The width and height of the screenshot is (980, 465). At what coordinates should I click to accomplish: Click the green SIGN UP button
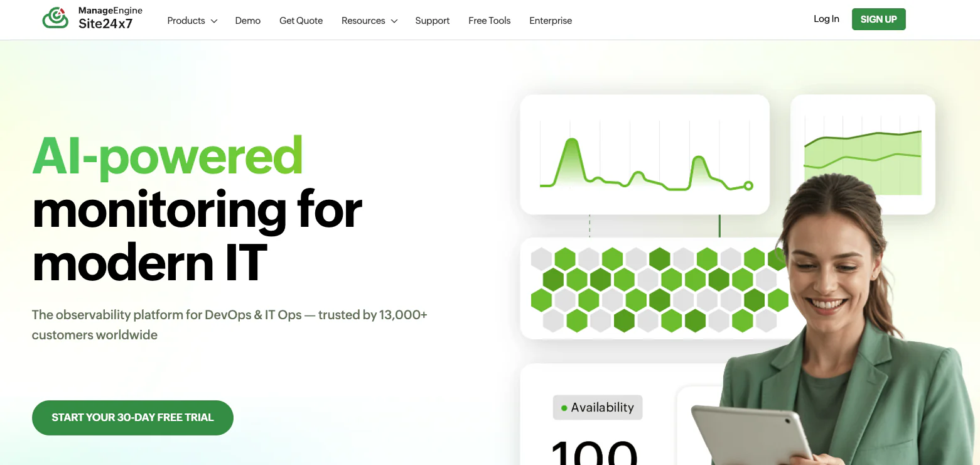tap(878, 19)
